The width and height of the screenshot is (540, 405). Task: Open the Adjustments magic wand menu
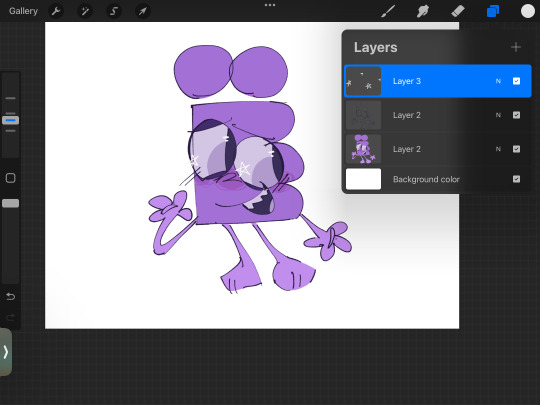85,11
